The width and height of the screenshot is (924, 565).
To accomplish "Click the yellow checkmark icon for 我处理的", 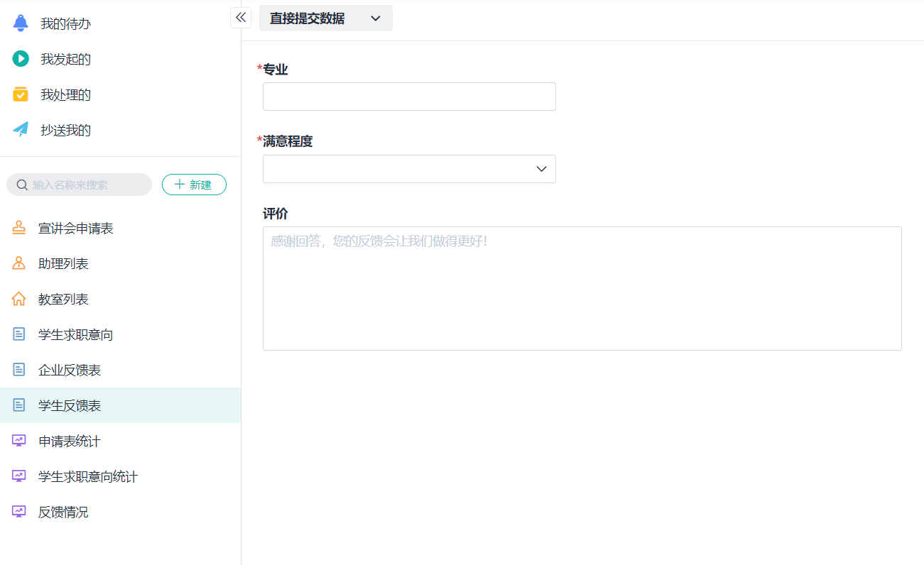I will (x=21, y=94).
